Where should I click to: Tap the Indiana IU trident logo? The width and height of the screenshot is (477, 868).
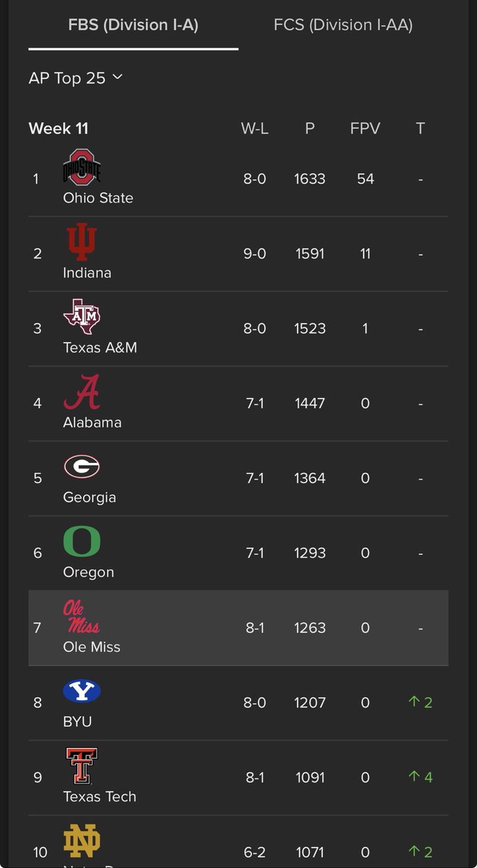82,242
